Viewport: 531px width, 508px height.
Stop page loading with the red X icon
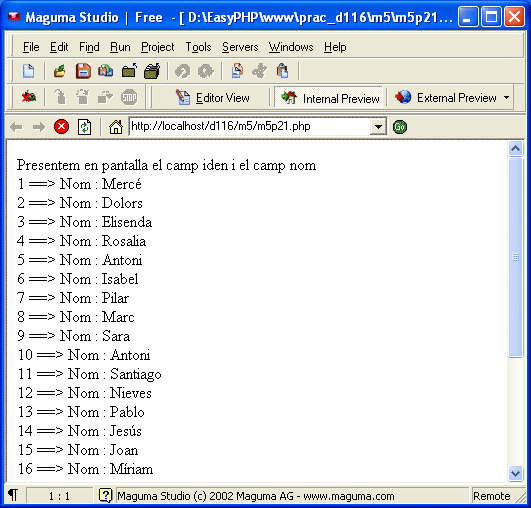(x=61, y=127)
